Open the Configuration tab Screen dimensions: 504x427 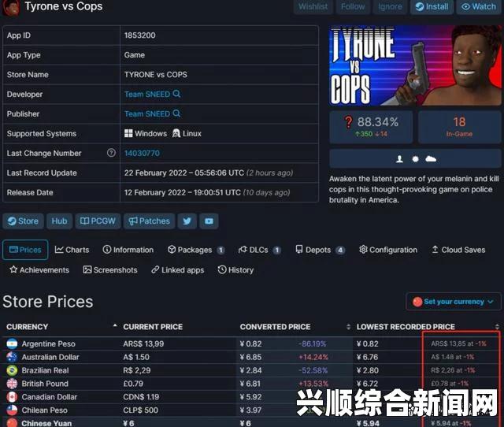click(x=388, y=250)
